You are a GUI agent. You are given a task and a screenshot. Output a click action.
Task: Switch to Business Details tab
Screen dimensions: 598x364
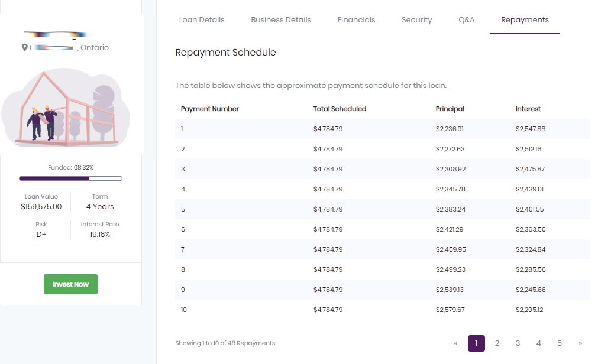coord(281,20)
